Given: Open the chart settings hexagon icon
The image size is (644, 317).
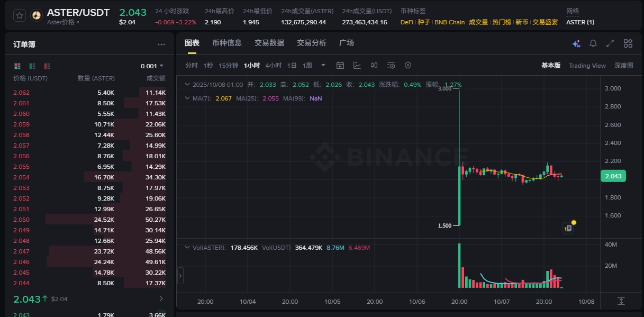Looking at the screenshot, I should [x=408, y=66].
